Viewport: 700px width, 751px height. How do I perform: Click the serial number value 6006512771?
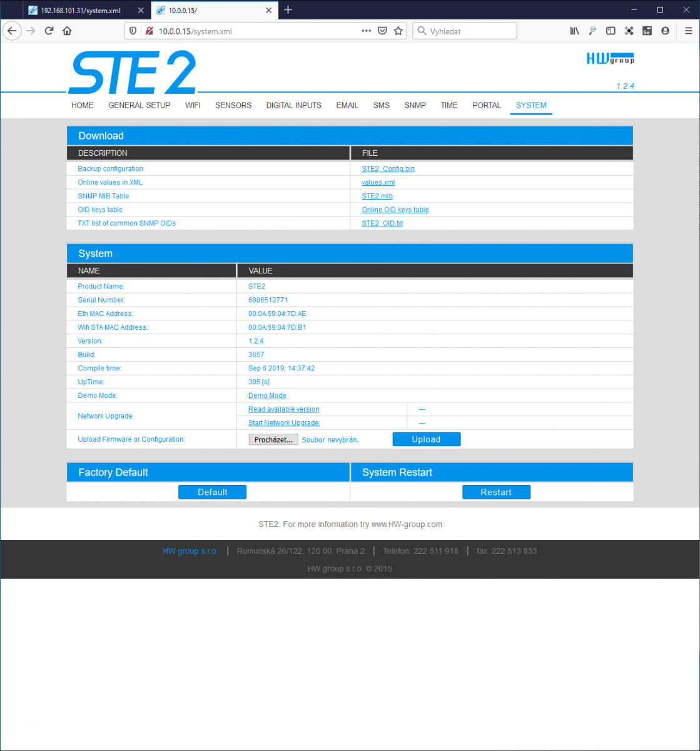(x=268, y=300)
